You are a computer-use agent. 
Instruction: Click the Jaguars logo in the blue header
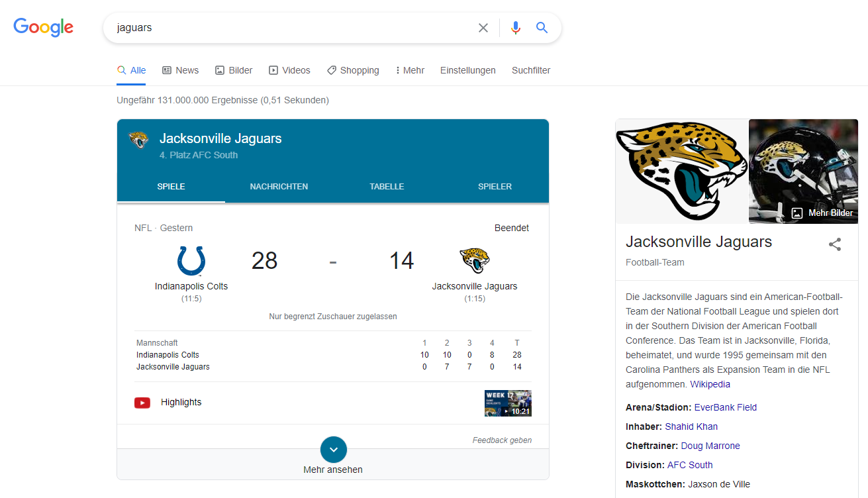(138, 140)
